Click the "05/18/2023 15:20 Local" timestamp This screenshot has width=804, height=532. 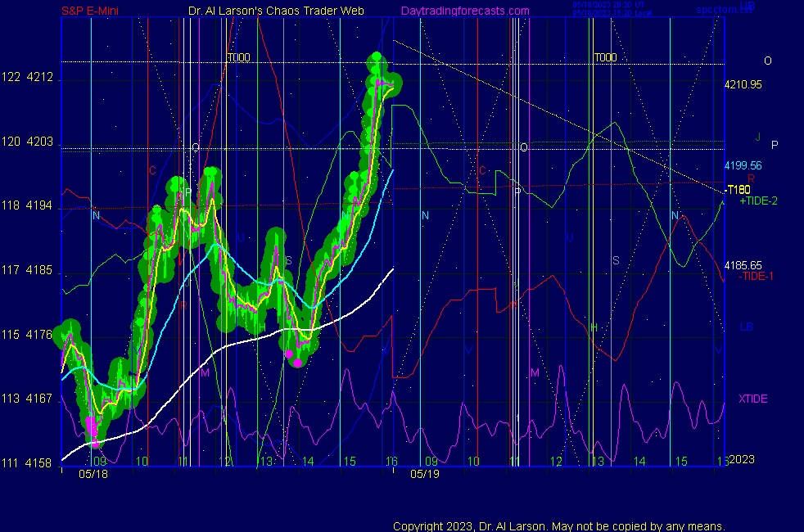[x=612, y=13]
